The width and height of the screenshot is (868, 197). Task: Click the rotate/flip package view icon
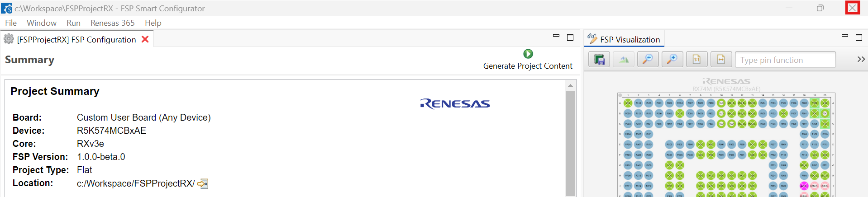[x=624, y=60]
